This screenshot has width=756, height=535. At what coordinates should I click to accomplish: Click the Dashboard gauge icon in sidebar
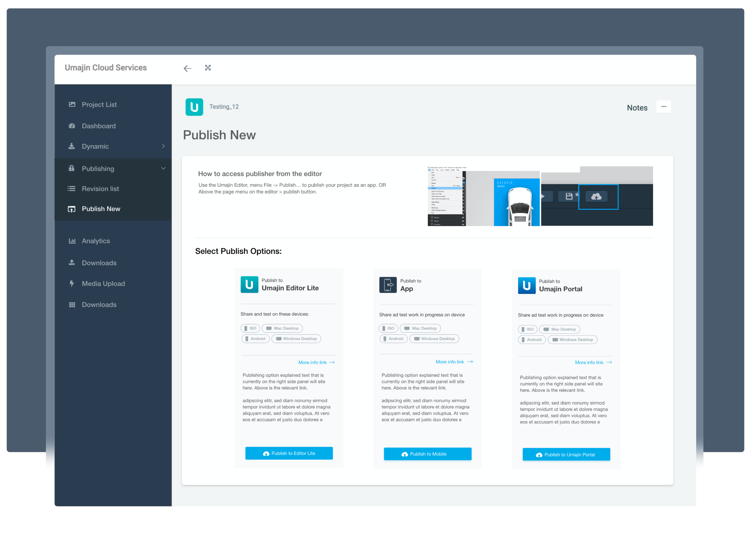coord(72,126)
